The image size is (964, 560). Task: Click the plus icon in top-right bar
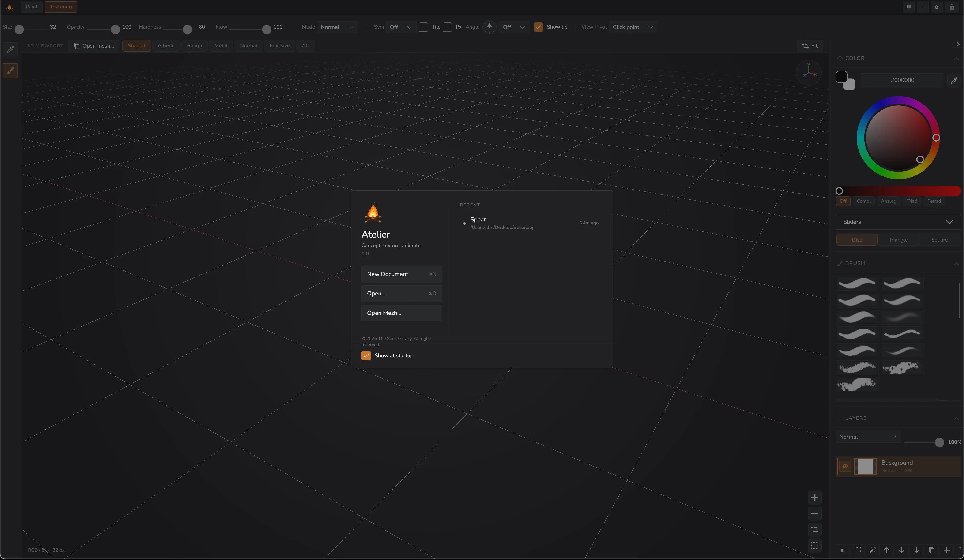(x=923, y=7)
